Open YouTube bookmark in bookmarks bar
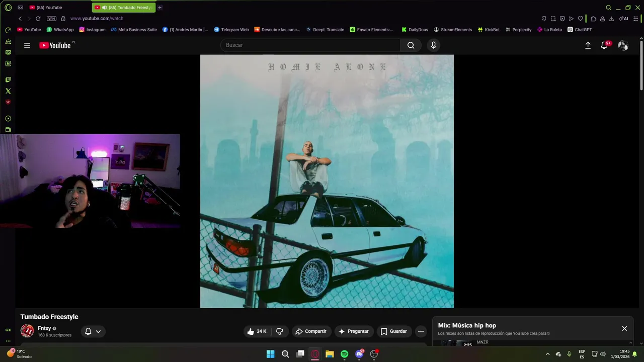Image resolution: width=644 pixels, height=362 pixels. click(29, 30)
